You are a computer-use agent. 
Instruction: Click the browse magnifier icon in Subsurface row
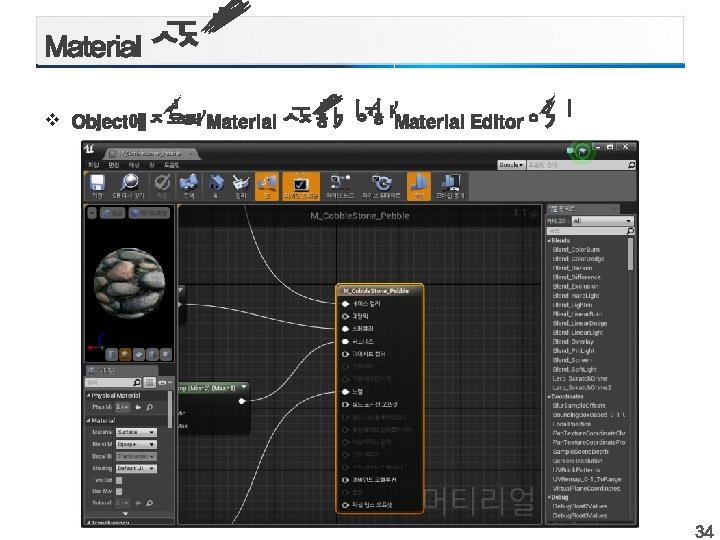coord(150,503)
